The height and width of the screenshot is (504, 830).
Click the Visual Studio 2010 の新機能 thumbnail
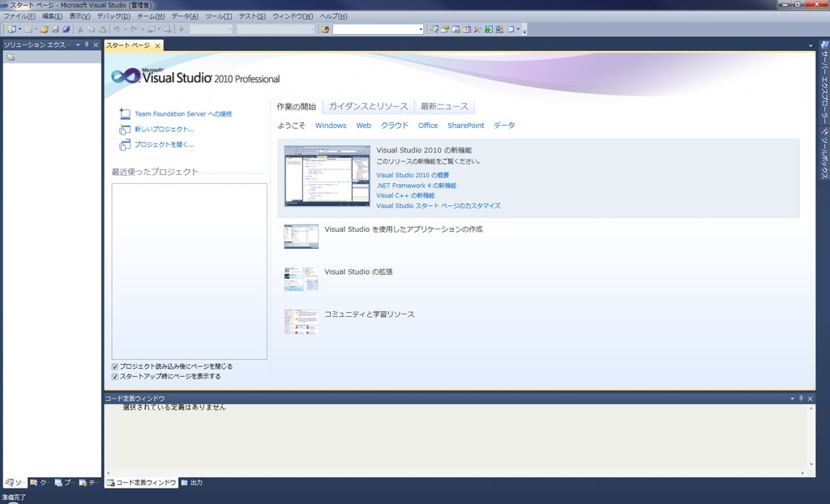coord(327,176)
